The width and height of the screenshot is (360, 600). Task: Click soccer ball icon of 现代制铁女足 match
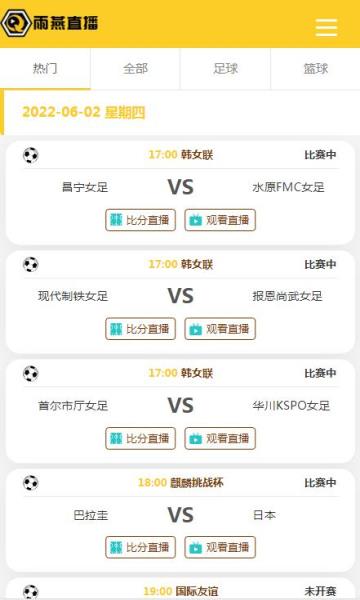pos(31,264)
